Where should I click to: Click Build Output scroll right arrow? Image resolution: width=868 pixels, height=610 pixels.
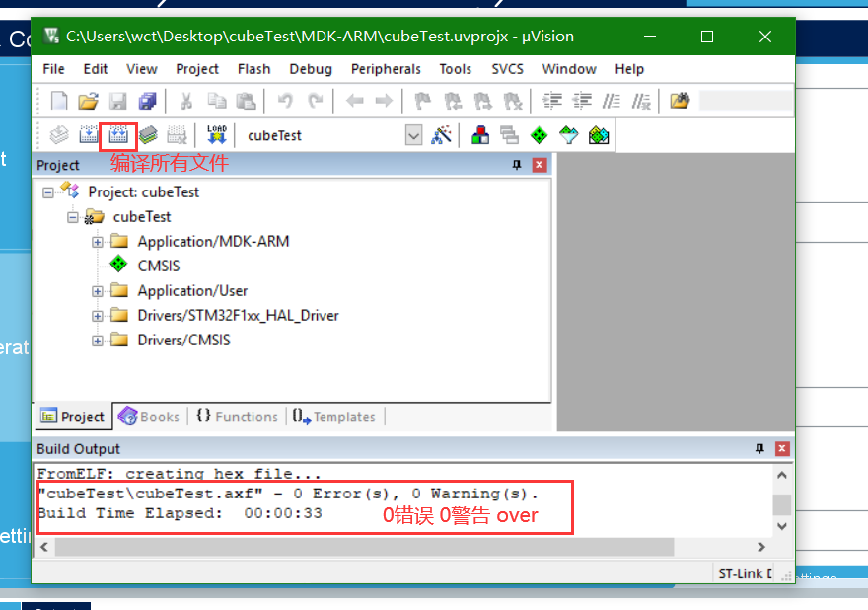(761, 548)
